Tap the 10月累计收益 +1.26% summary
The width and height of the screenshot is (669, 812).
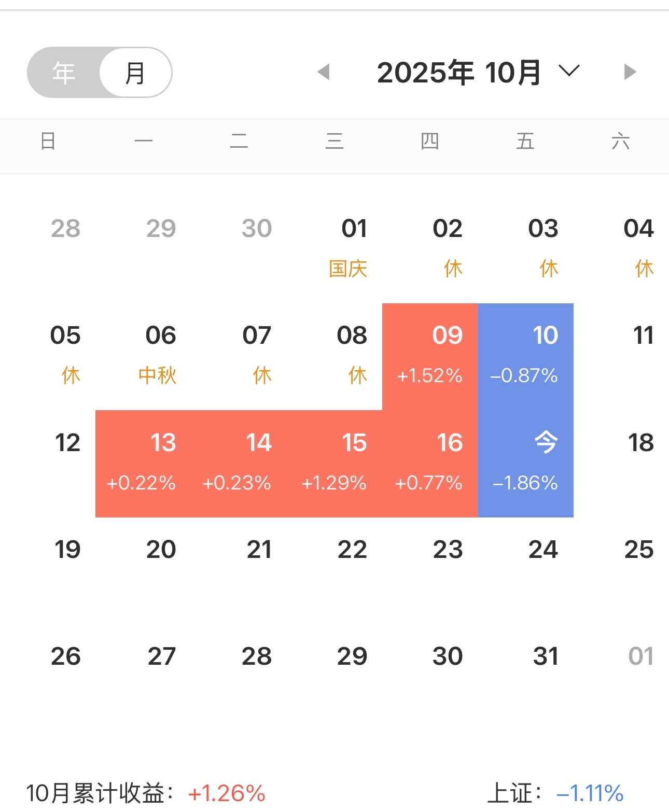coord(146,793)
